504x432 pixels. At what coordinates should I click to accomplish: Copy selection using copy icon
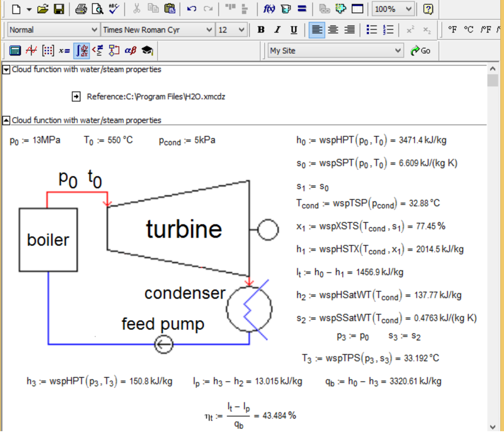coord(153,9)
